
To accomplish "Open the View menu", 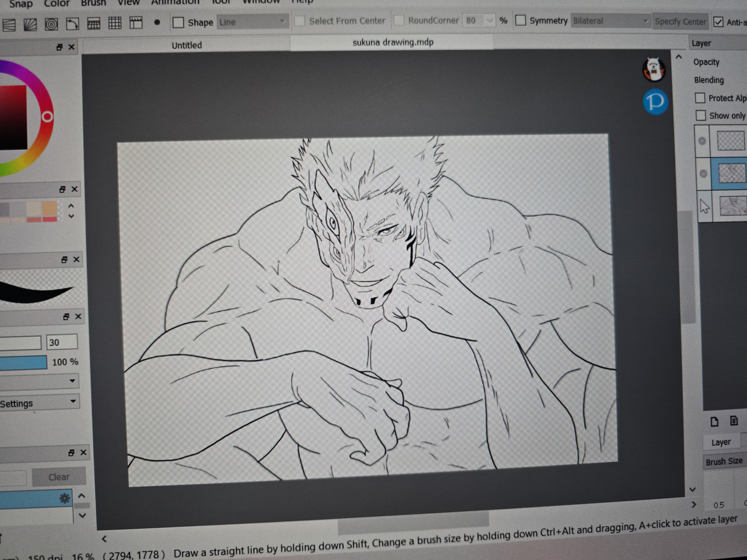I will coord(128,2).
